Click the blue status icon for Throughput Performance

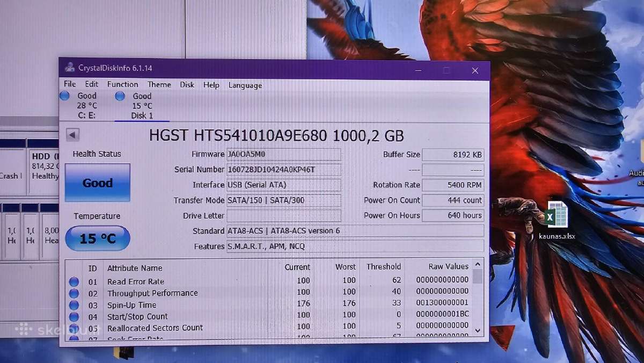point(74,294)
